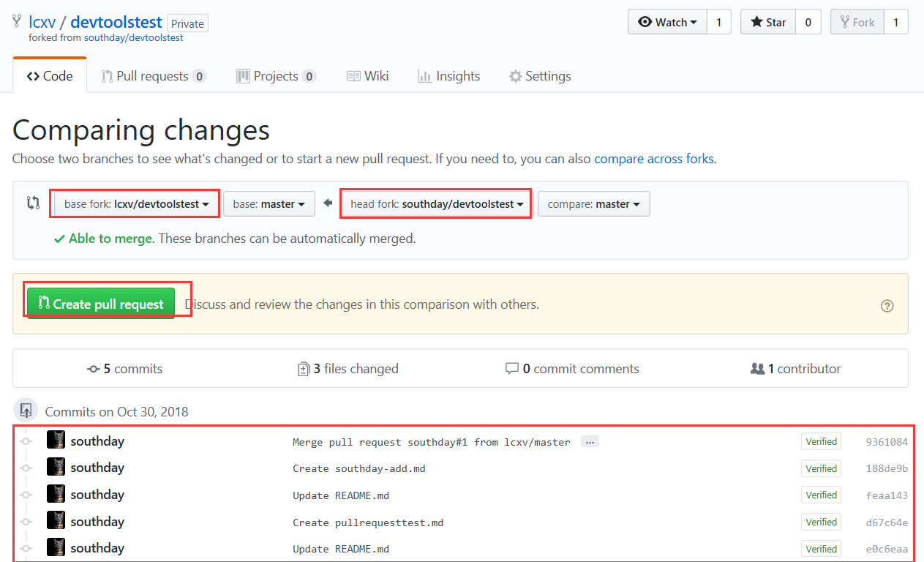
Task: Open the devtoolstest repository link
Action: click(116, 22)
